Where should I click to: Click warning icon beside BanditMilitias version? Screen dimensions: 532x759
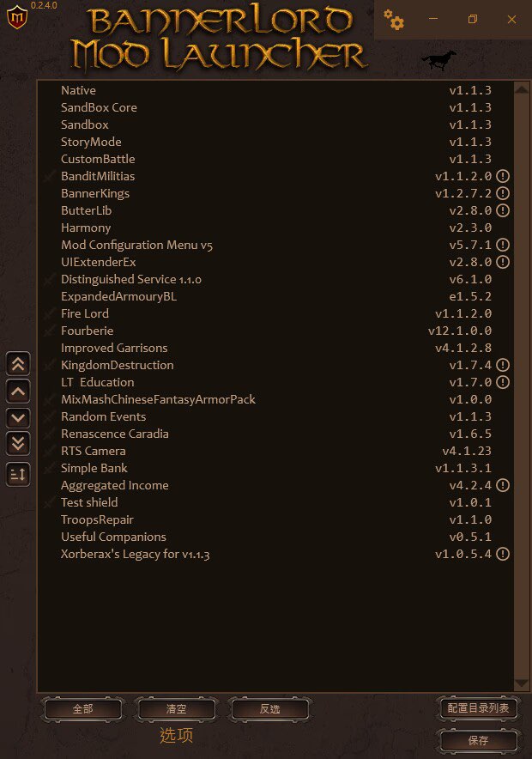tap(503, 176)
